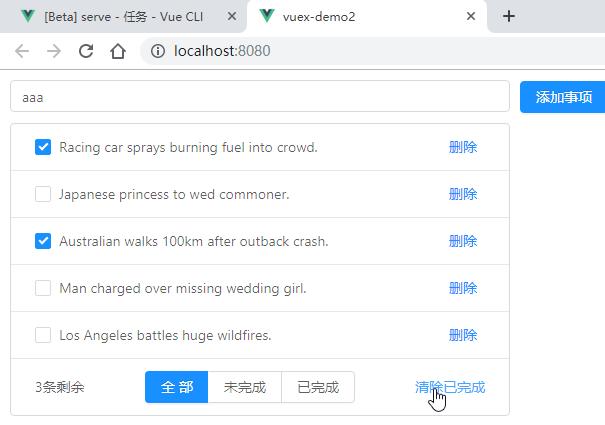Close the Vue CLI serve tab
The image size is (605, 425).
232,17
